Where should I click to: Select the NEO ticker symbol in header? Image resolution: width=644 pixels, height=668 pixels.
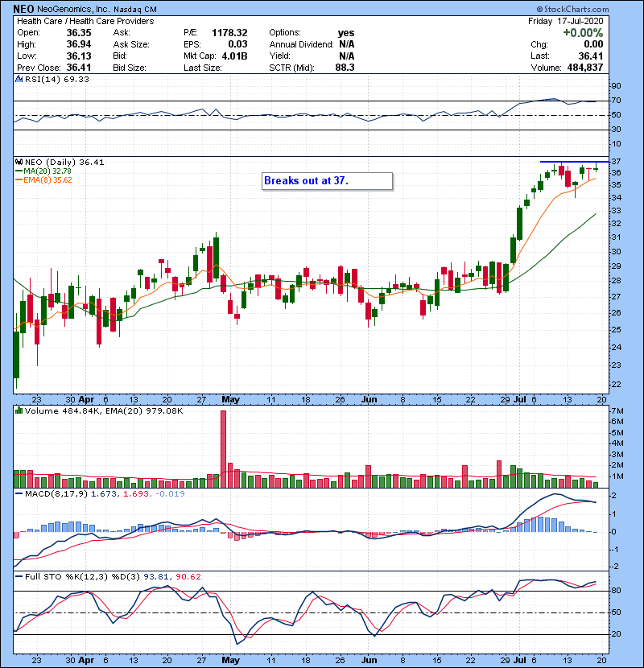click(23, 9)
